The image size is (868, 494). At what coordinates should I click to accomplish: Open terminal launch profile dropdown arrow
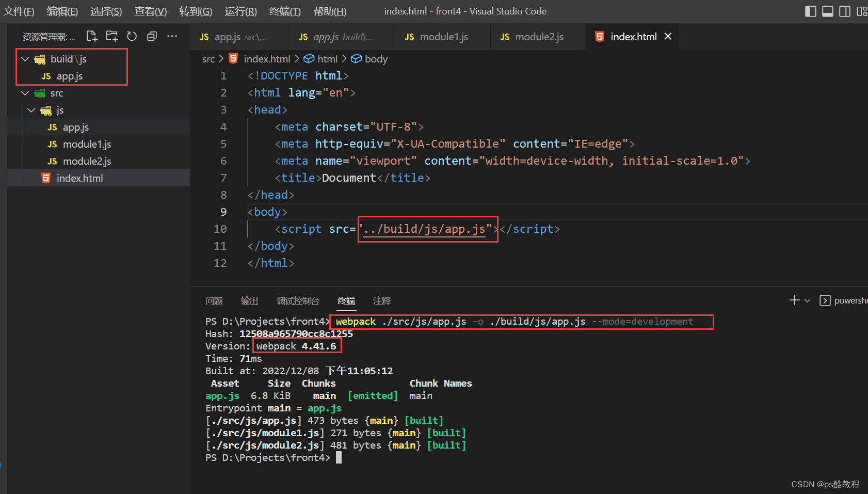tap(808, 300)
